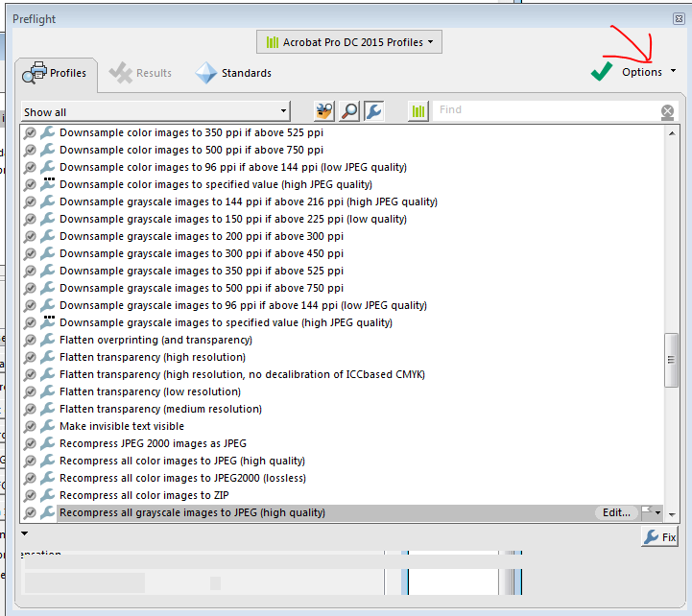This screenshot has height=616, width=692.
Task: Select Flatten overprinting (and transparency)
Action: [155, 340]
